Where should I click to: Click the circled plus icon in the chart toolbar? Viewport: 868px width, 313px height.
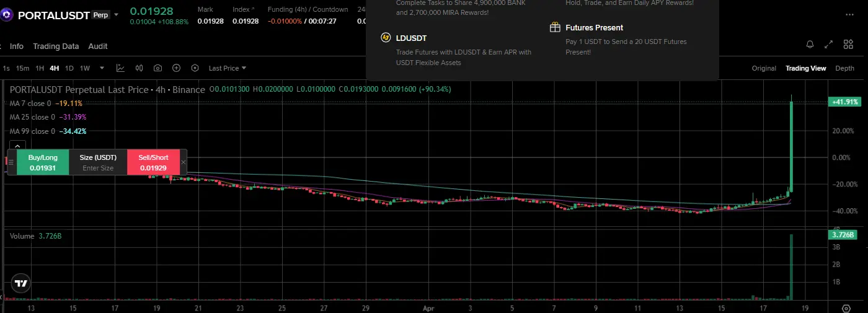coord(177,68)
